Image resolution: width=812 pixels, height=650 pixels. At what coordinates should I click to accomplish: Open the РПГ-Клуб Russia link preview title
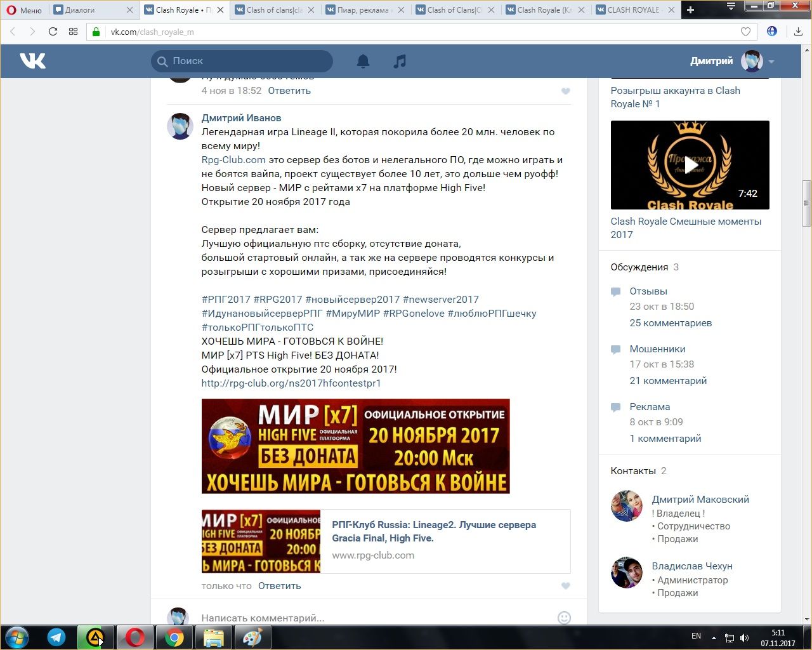[434, 531]
